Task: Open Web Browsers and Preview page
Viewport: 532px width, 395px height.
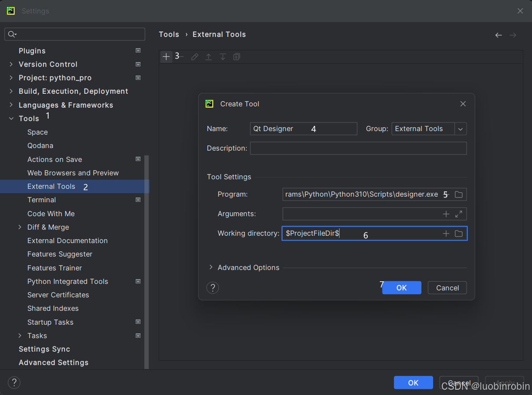Action: 73,173
